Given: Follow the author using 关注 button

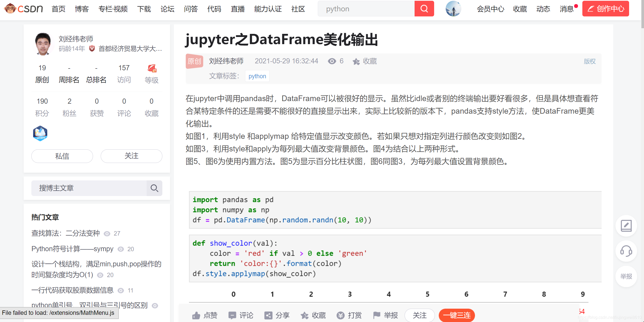Looking at the screenshot, I should 131,156.
